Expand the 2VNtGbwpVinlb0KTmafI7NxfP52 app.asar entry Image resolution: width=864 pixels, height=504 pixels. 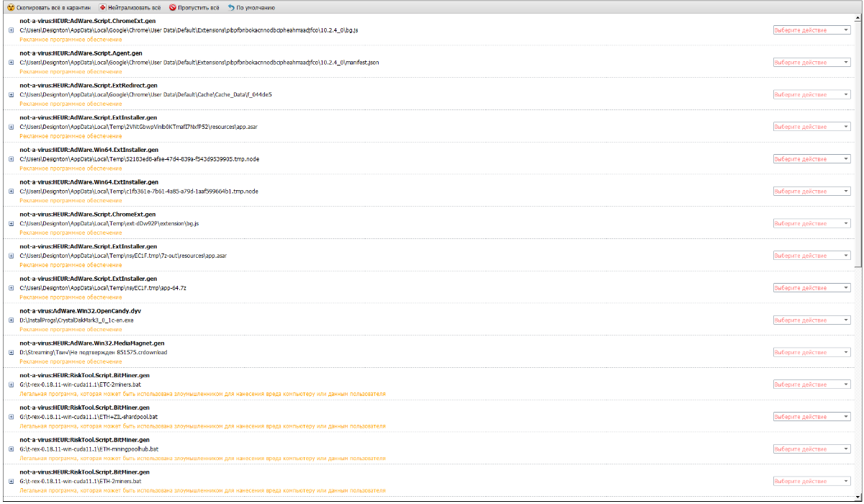click(x=11, y=127)
